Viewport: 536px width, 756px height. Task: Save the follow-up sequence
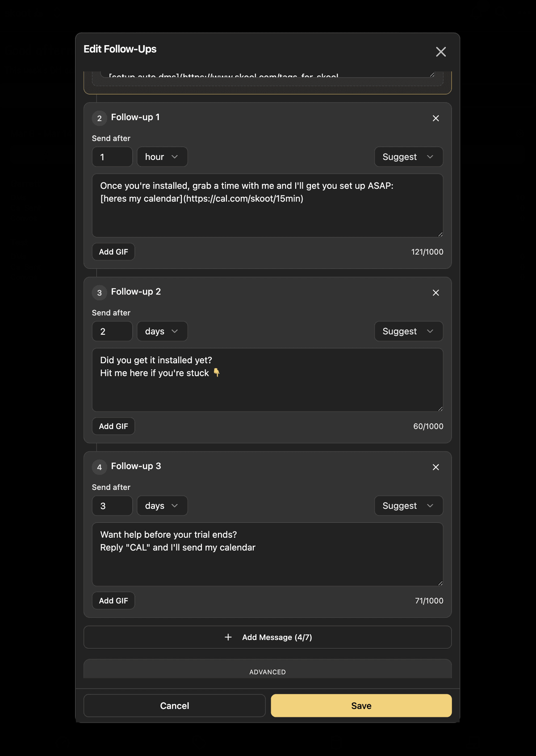(x=361, y=706)
